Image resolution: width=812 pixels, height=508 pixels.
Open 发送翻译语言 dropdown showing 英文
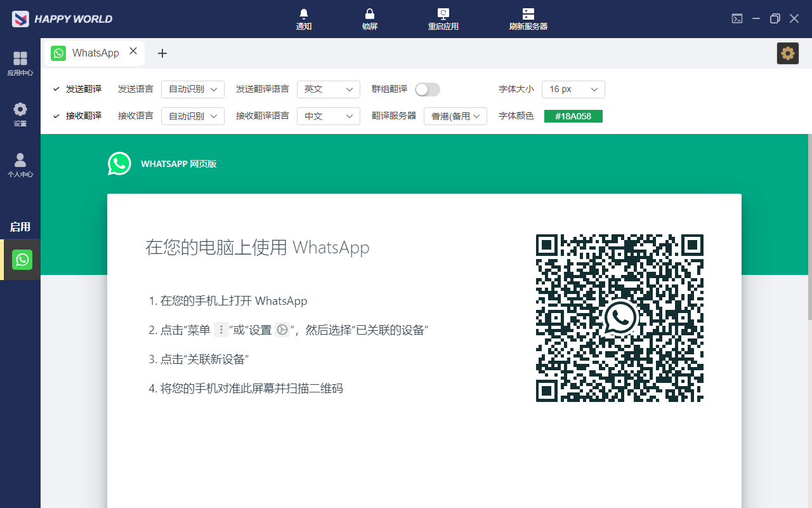coord(329,90)
